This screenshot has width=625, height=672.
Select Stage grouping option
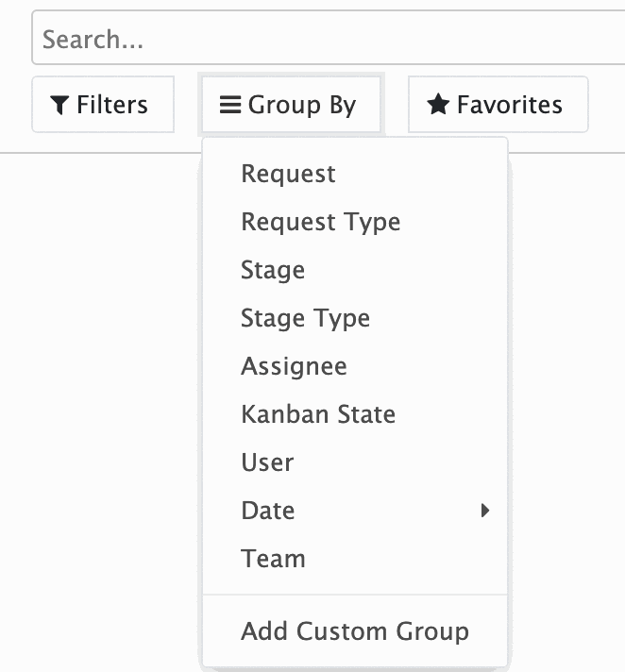pyautogui.click(x=355, y=270)
